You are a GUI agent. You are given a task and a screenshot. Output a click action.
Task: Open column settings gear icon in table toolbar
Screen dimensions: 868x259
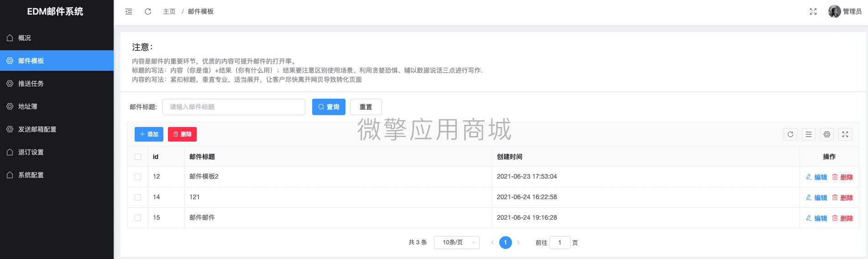pyautogui.click(x=827, y=134)
